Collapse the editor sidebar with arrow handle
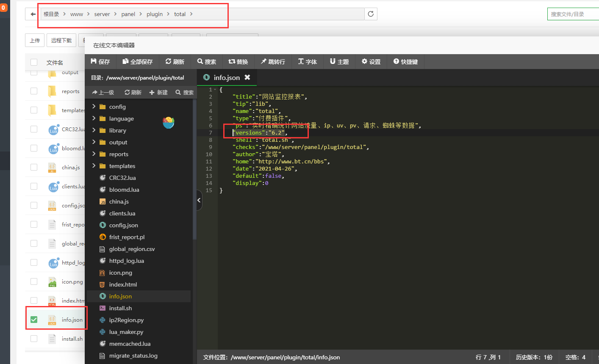 199,200
